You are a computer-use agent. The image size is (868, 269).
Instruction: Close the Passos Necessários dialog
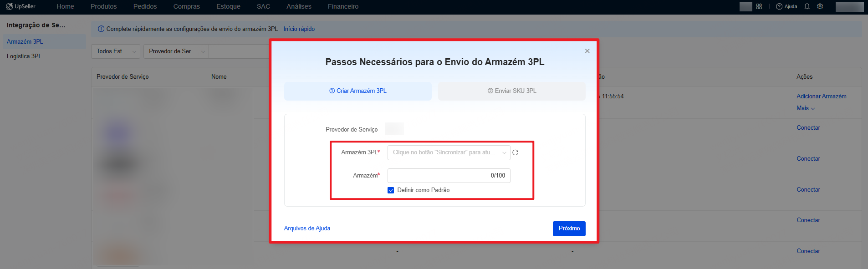(x=587, y=51)
